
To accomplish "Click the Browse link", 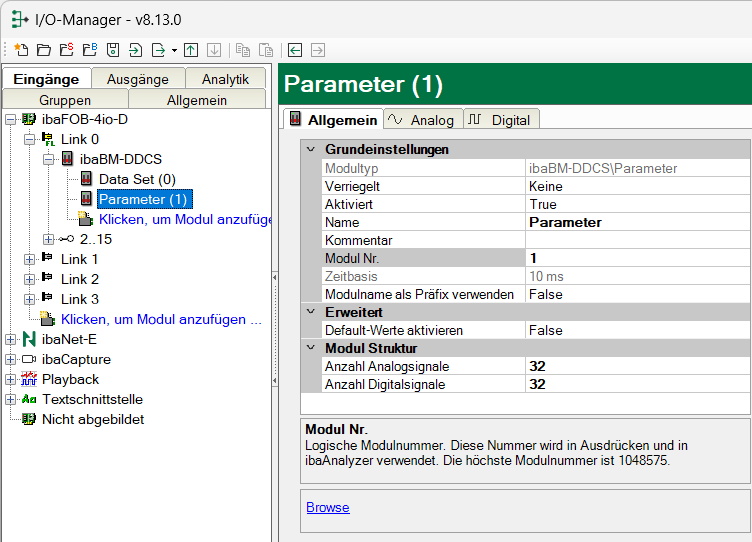I will tap(327, 507).
